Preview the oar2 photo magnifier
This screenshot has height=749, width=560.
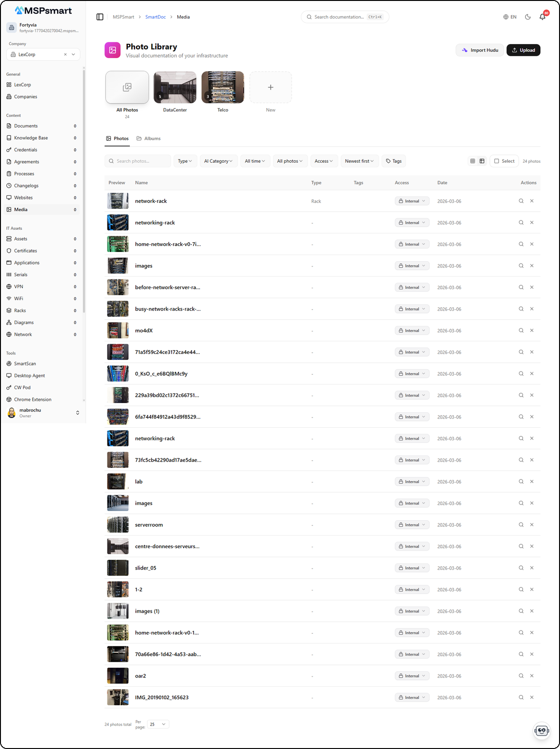tap(521, 676)
